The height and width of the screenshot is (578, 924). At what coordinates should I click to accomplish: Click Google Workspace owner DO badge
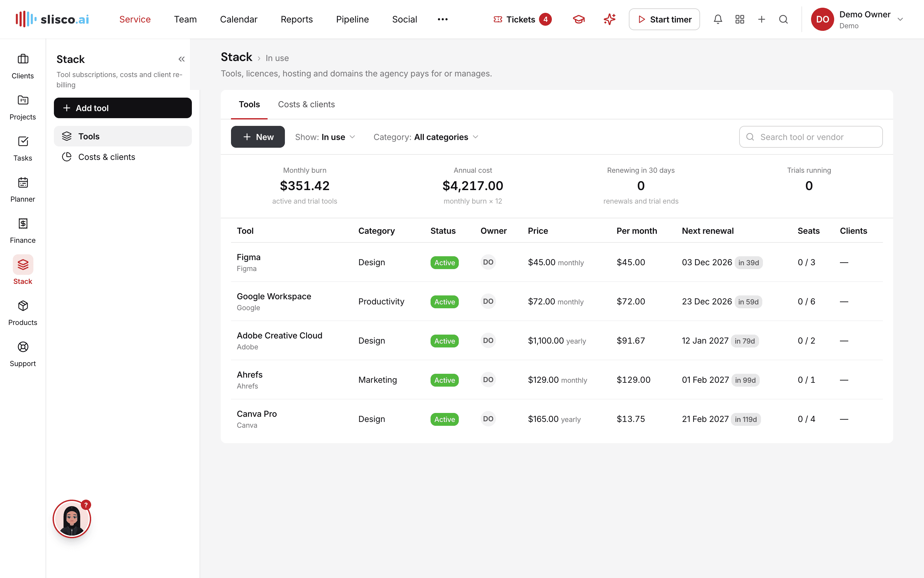(x=488, y=301)
